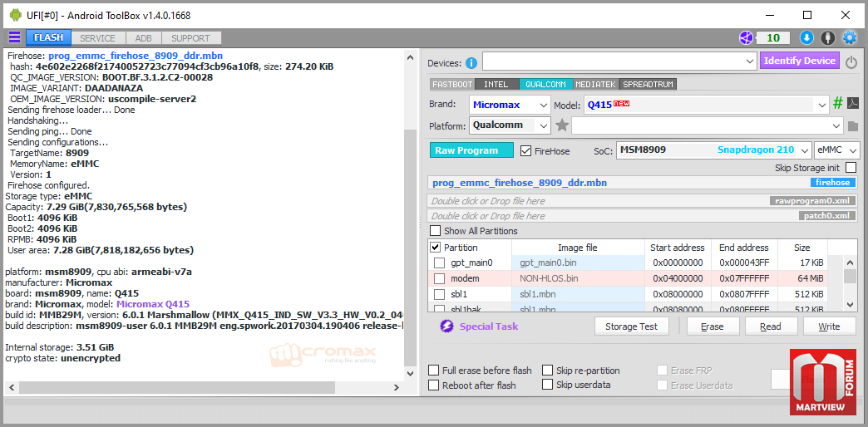The image size is (868, 427).
Task: Click the Write button
Action: [x=829, y=326]
